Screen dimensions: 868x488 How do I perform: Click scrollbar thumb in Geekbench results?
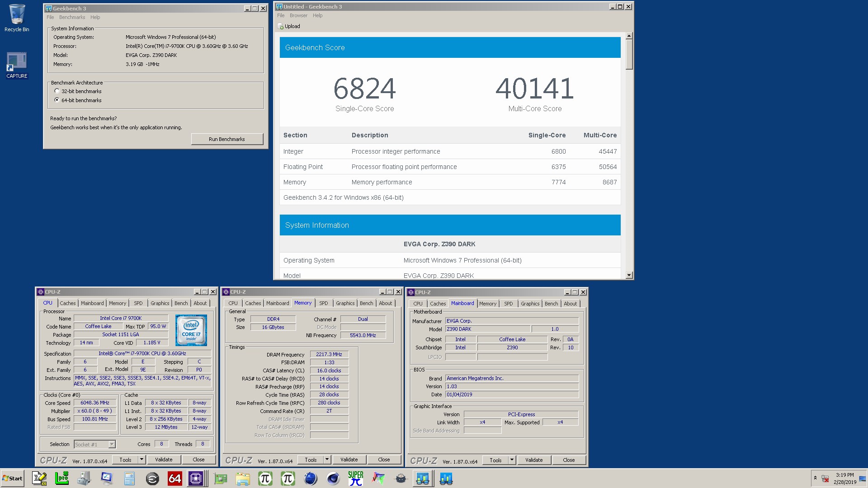coord(629,54)
